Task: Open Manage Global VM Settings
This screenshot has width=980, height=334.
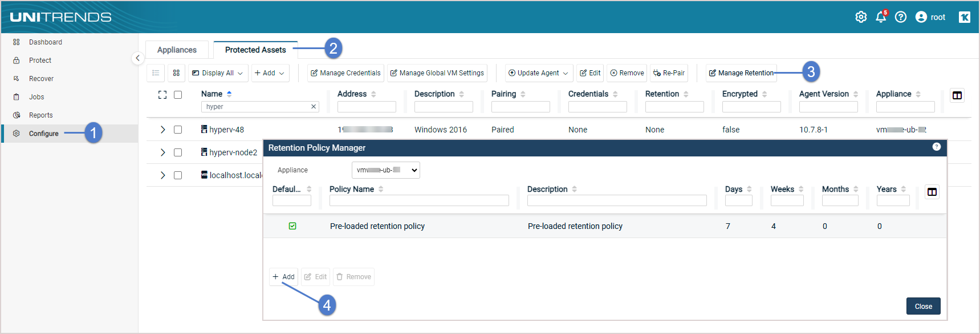Action: tap(437, 73)
